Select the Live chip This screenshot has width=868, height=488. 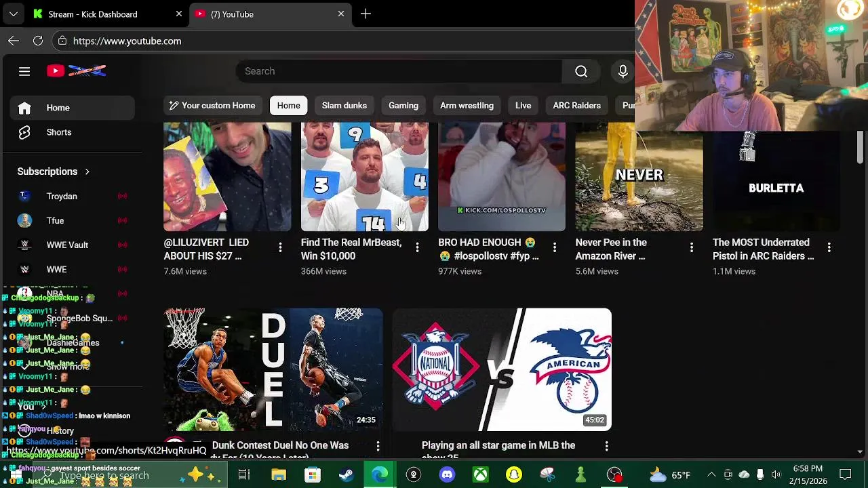coord(523,106)
